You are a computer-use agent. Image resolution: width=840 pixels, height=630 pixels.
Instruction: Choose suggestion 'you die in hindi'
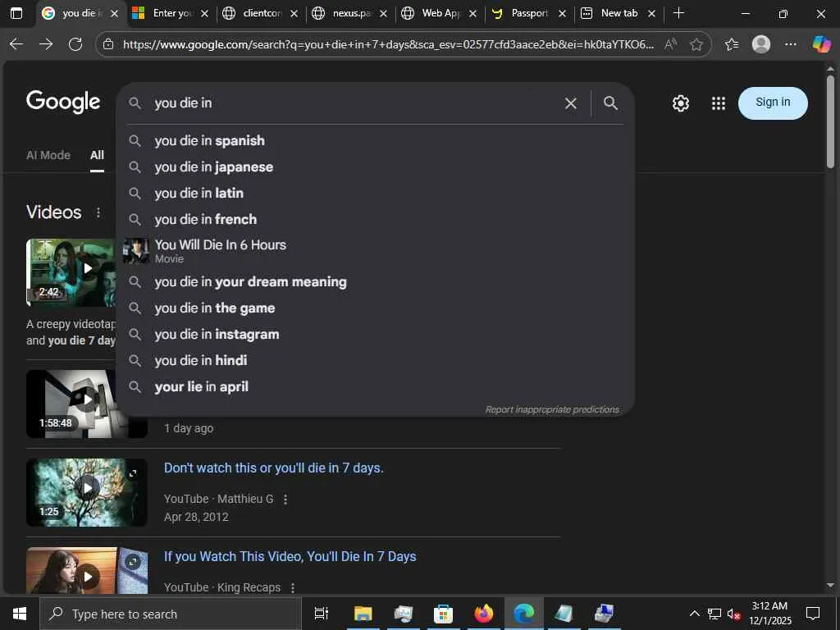pyautogui.click(x=376, y=361)
